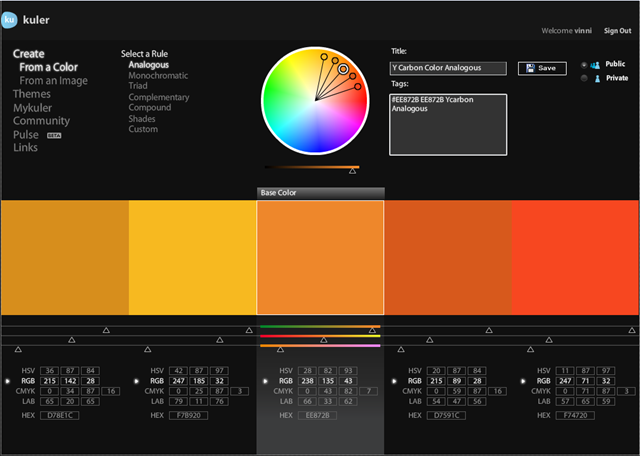Select the Custom rule
Viewport: 640px width, 456px height.
pos(143,129)
